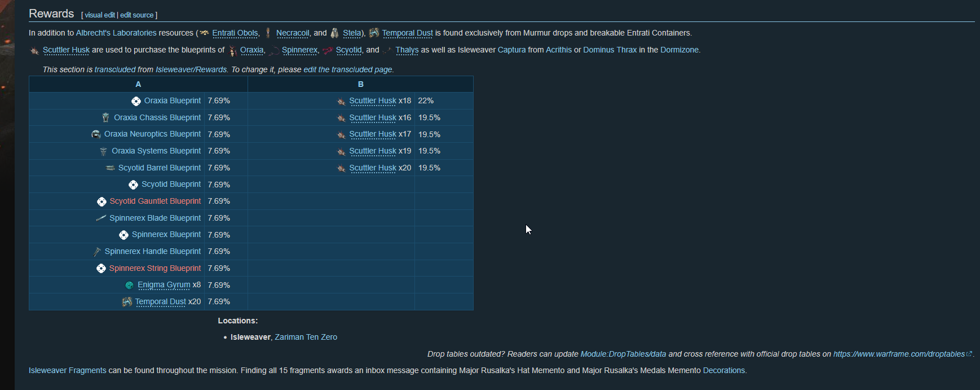Click the Spinnerex Handle Blueprint row icon
The width and height of the screenshot is (980, 390).
(x=97, y=252)
